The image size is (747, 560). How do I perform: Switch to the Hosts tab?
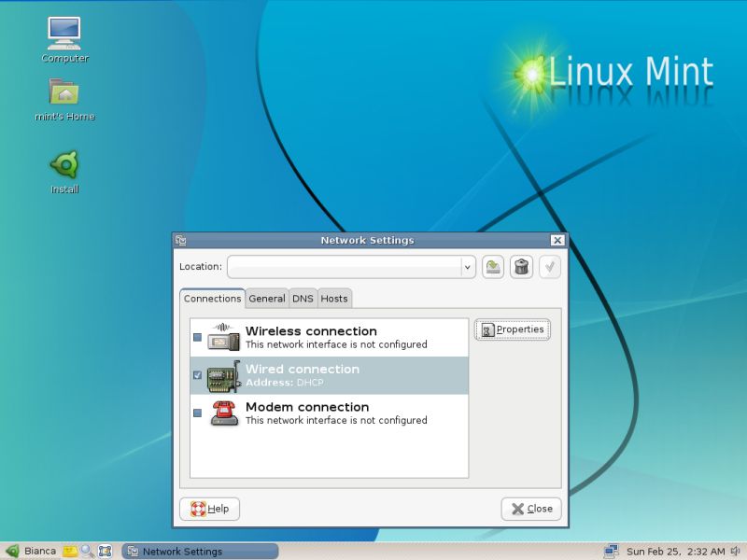(333, 299)
